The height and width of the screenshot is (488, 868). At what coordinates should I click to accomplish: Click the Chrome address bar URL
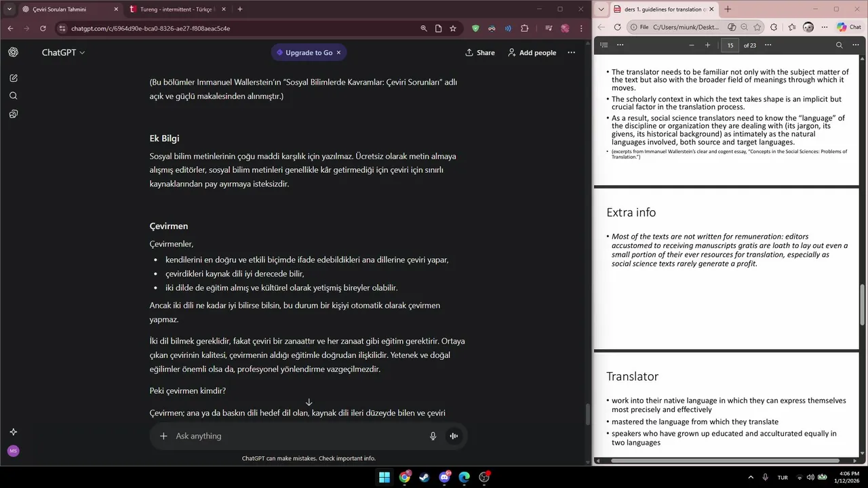pos(151,28)
